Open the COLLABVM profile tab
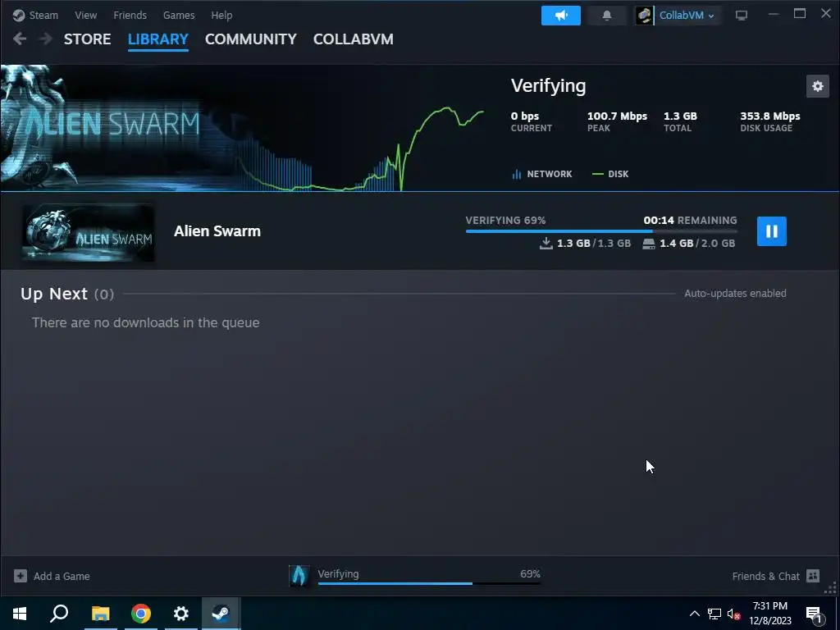 [353, 39]
